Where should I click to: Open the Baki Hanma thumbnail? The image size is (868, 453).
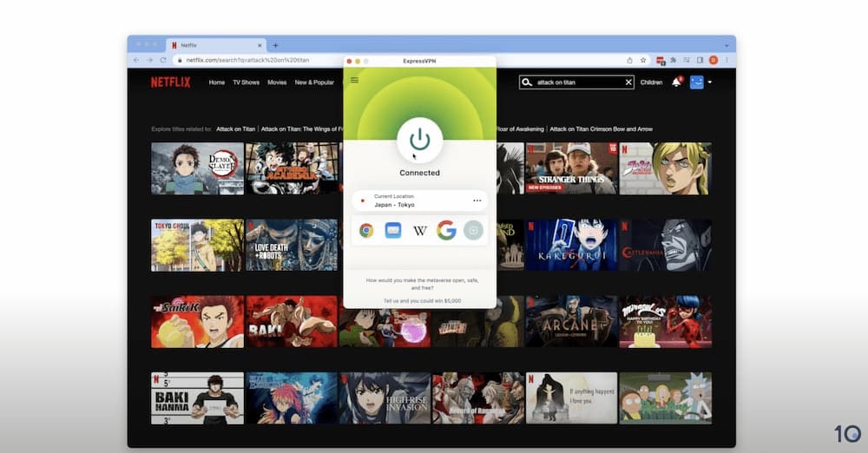point(197,397)
